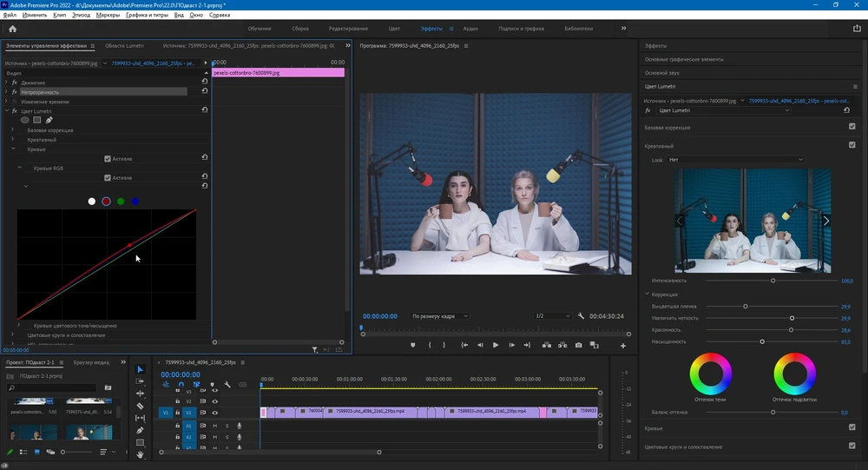Open zoom level dropdown По размеру кадра
Viewport: 868px width, 470px height.
point(439,316)
